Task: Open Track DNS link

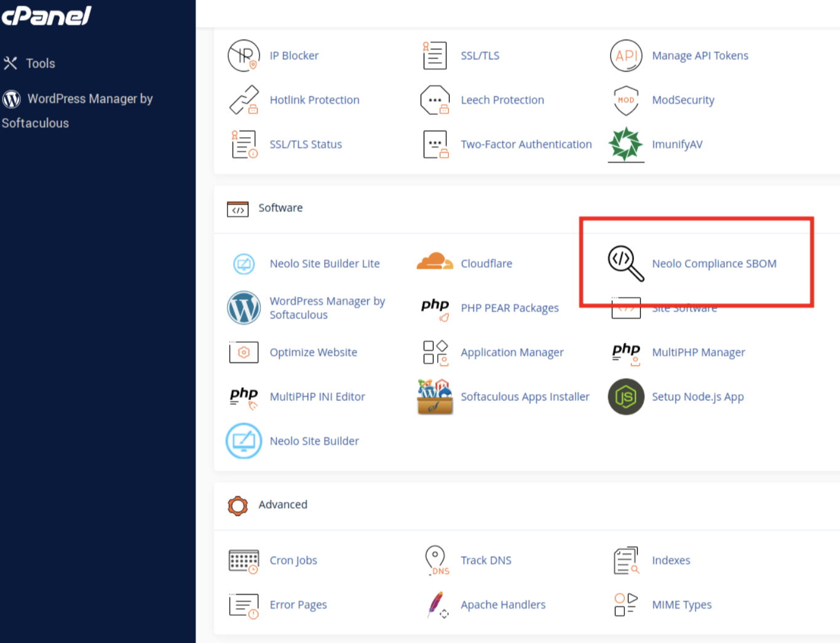Action: (x=486, y=560)
